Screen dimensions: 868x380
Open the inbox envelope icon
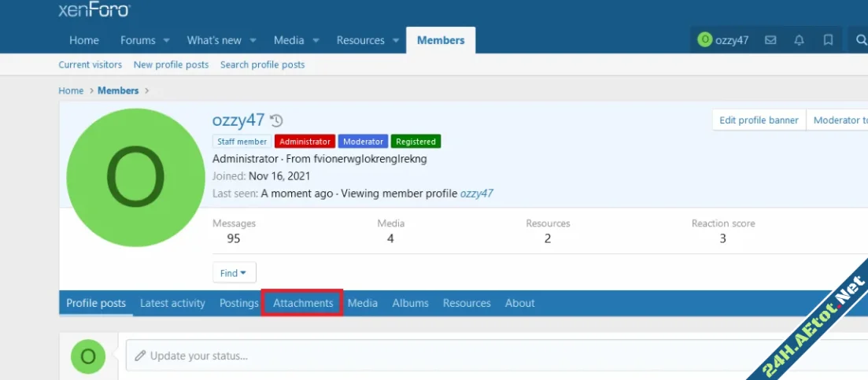[x=770, y=40]
